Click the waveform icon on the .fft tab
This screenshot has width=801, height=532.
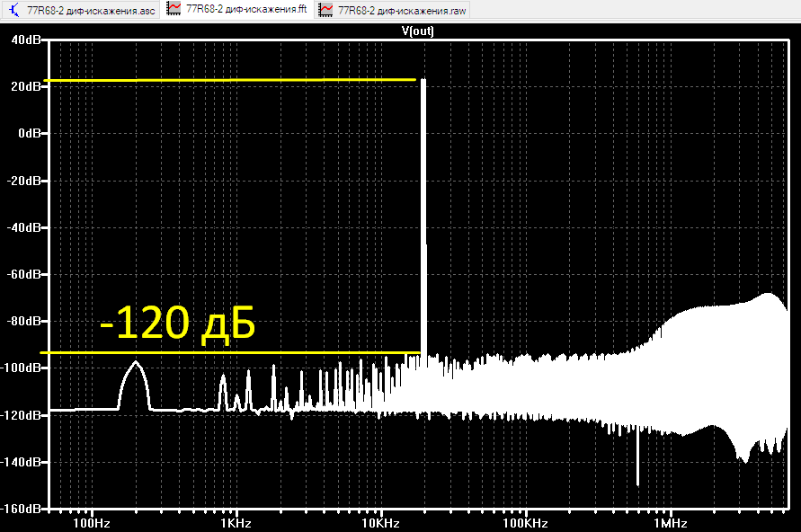coord(174,9)
